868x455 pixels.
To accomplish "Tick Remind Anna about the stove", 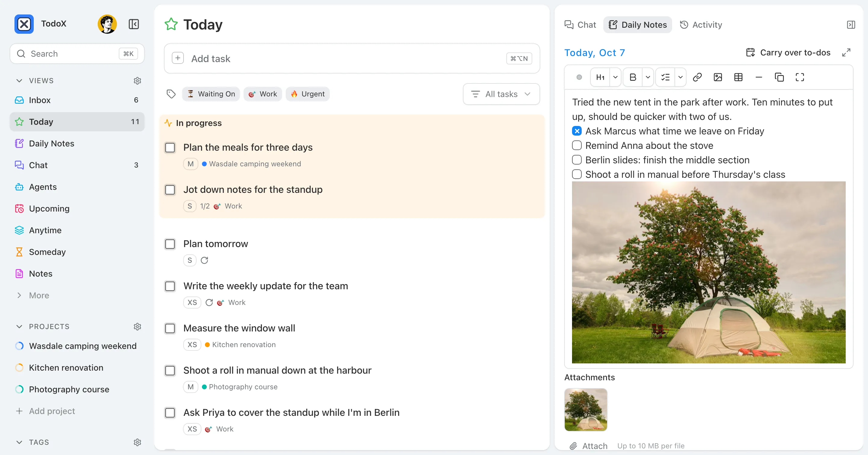I will [577, 146].
